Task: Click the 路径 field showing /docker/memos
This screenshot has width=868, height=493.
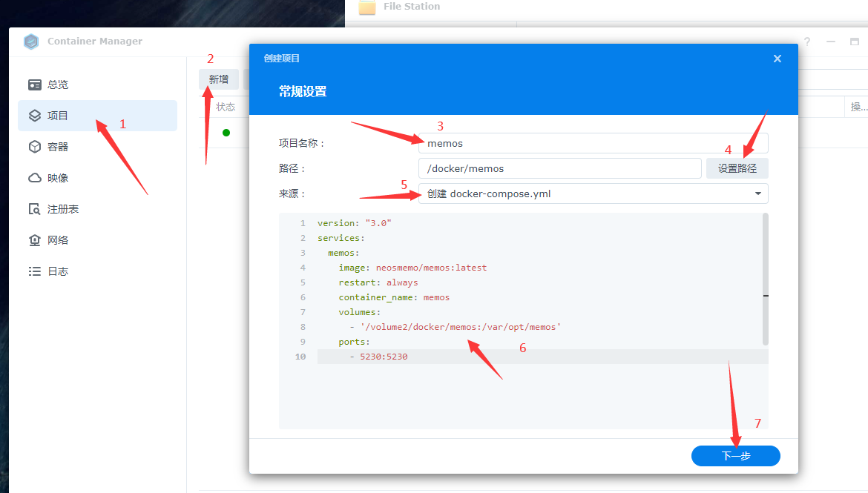Action: (x=559, y=168)
